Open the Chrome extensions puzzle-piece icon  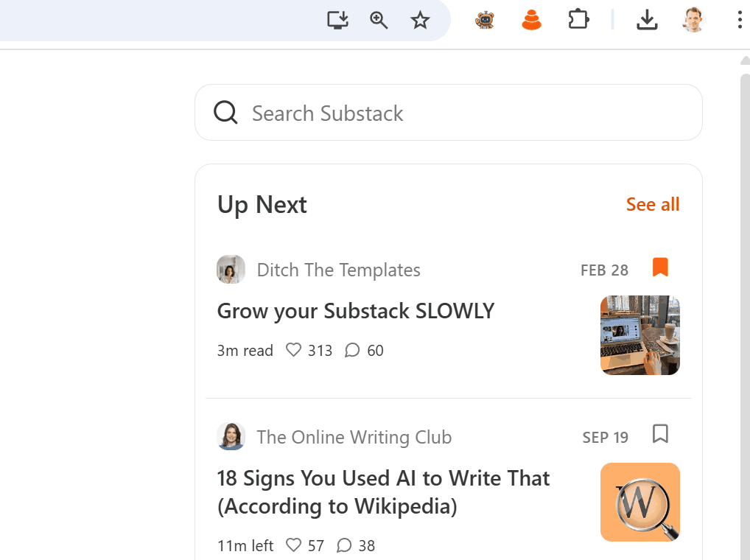[578, 20]
